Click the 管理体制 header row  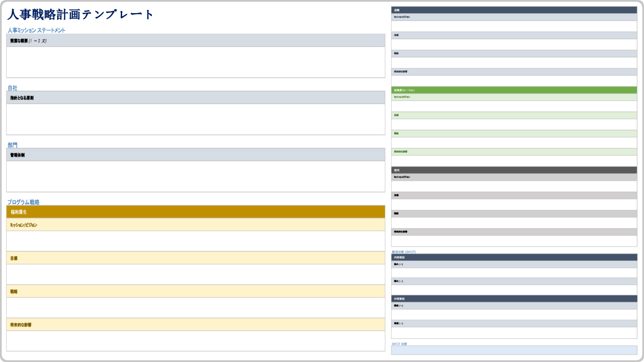tap(196, 155)
